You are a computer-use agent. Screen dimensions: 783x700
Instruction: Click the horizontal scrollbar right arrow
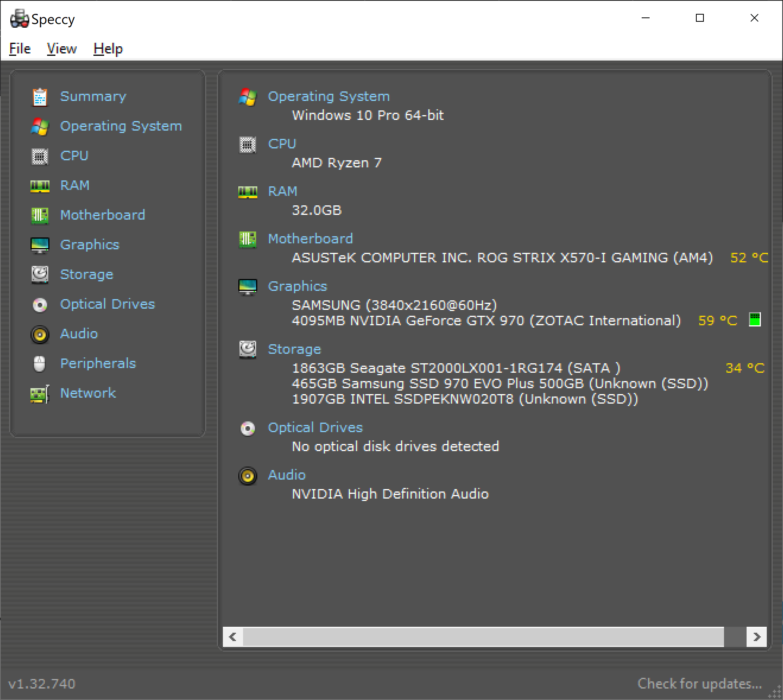click(756, 637)
